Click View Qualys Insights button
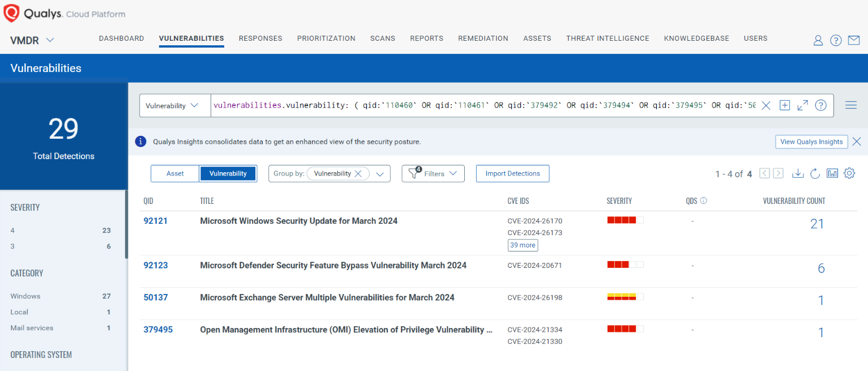 click(x=811, y=142)
